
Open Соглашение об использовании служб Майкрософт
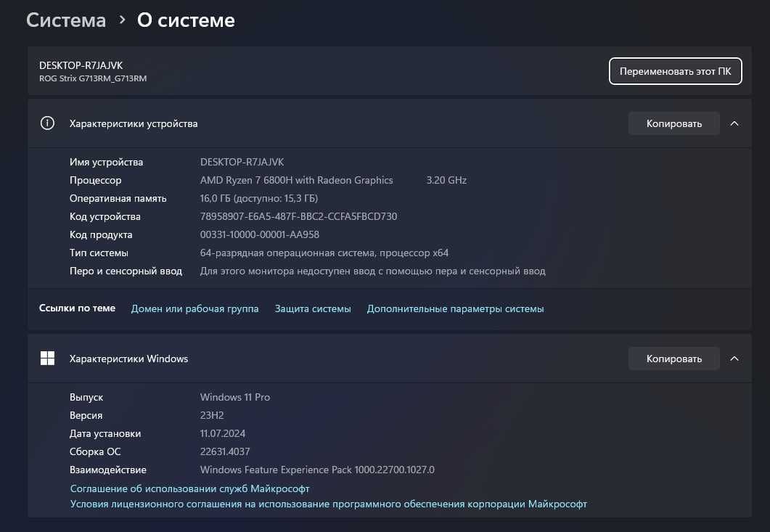tap(189, 488)
